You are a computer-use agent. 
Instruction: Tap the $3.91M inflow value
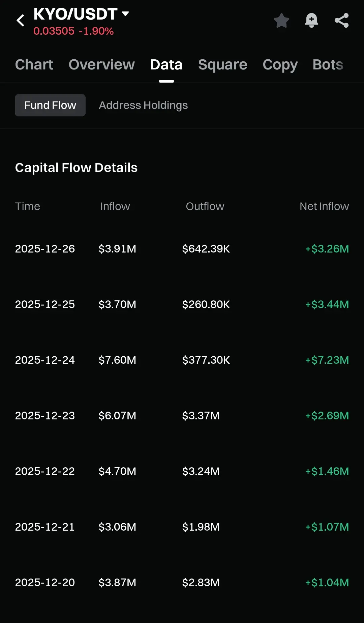(x=117, y=249)
